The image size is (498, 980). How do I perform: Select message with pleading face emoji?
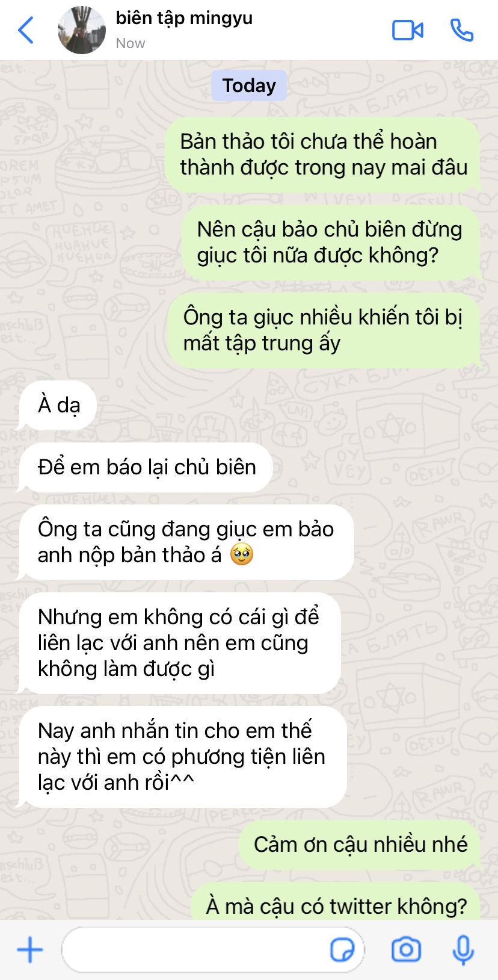[186, 542]
